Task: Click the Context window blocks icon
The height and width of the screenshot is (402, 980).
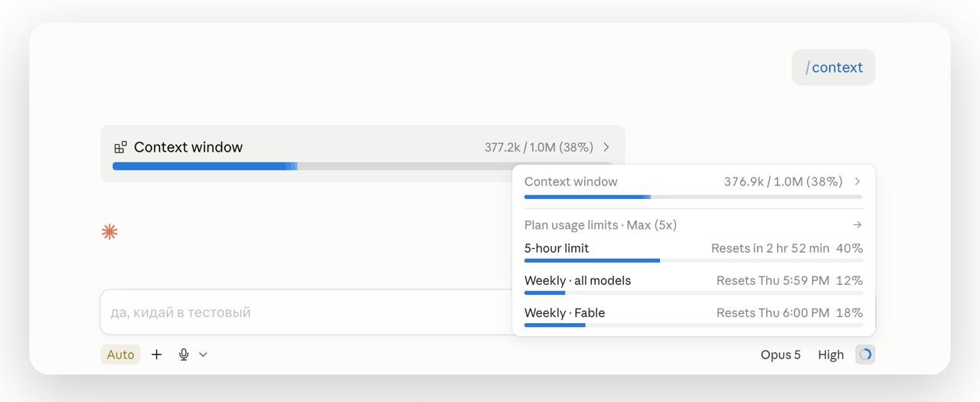Action: pyautogui.click(x=120, y=147)
